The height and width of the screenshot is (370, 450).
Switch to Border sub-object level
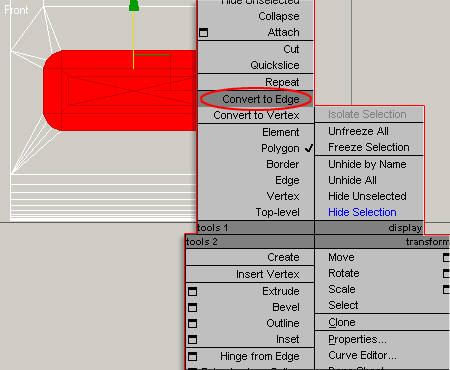click(283, 164)
